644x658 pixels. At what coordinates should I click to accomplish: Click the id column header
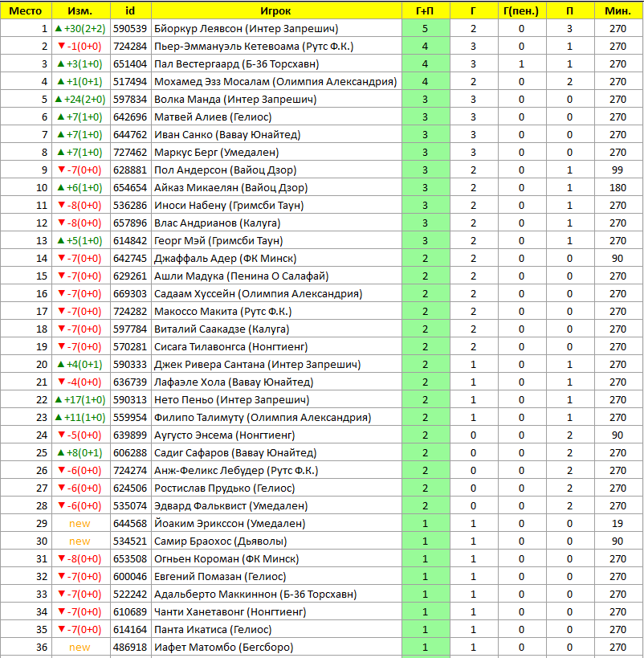click(130, 10)
